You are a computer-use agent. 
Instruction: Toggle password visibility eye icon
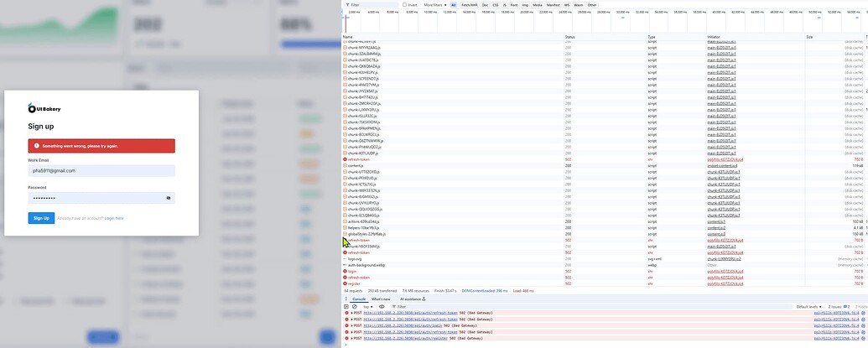point(168,198)
